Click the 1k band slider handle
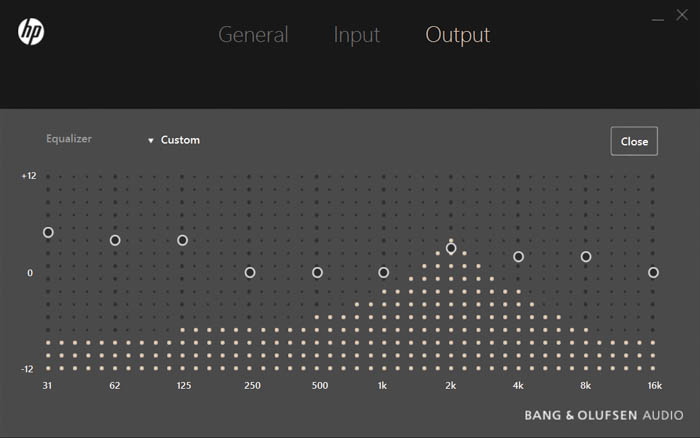700x438 pixels. 384,272
